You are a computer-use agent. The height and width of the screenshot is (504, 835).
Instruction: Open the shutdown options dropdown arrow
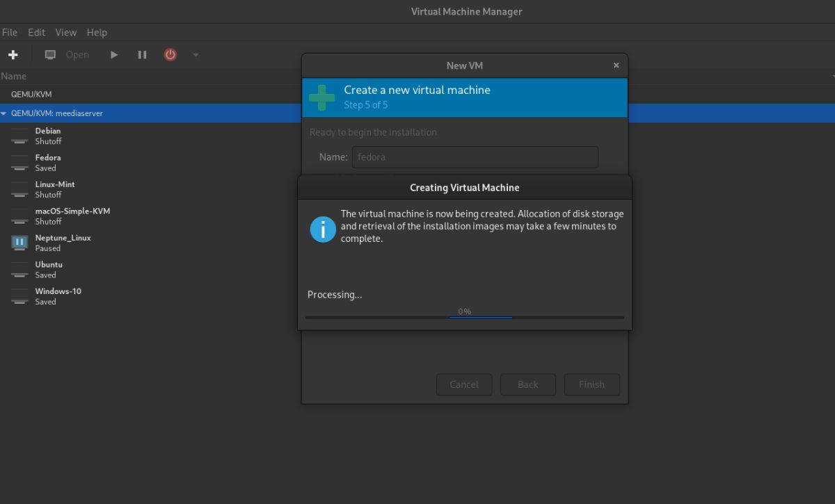click(196, 54)
